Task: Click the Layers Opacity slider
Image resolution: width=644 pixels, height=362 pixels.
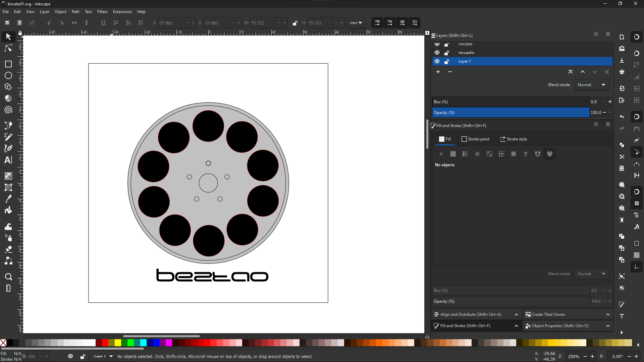Action: tap(511, 113)
